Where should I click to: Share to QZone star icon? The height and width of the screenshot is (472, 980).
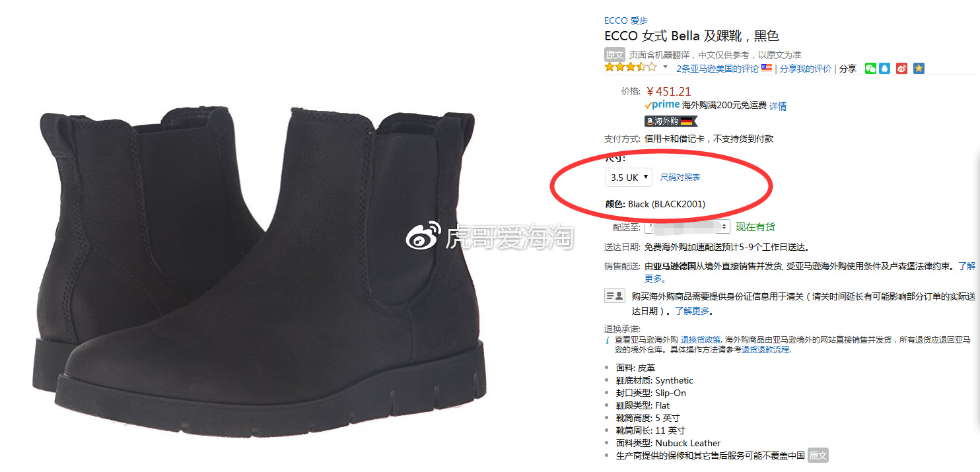[919, 68]
